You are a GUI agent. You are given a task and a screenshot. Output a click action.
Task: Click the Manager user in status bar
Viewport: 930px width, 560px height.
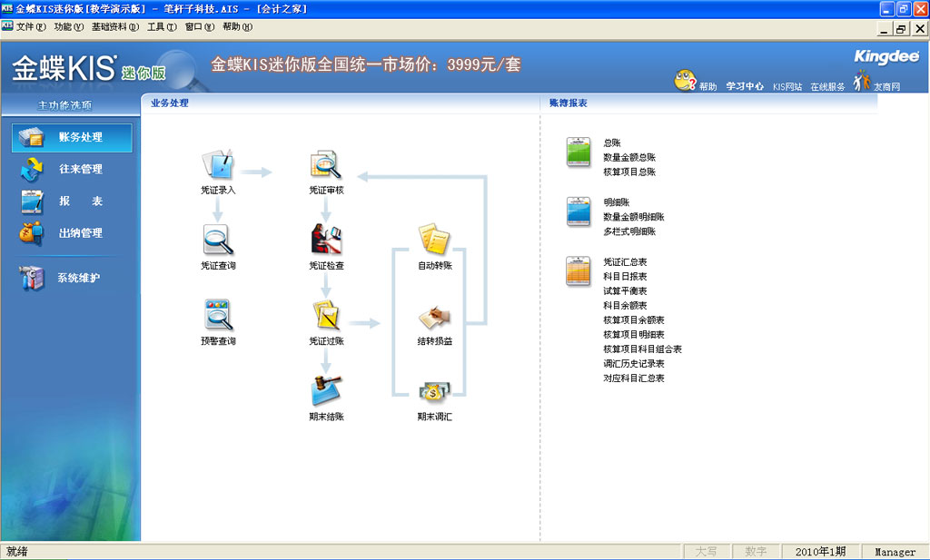[x=895, y=552]
